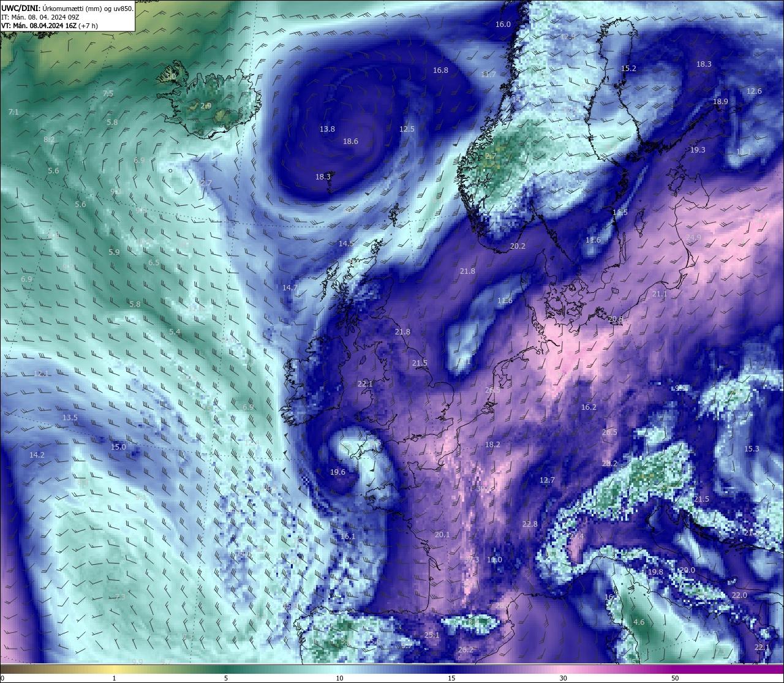Click the 16.8 value on the map
Image resolution: width=784 pixels, height=683 pixels.
440,70
